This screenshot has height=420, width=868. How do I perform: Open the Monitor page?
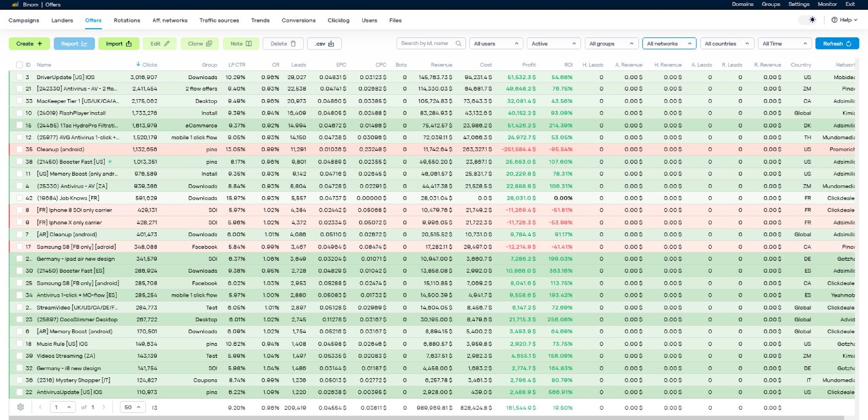coord(827,4)
